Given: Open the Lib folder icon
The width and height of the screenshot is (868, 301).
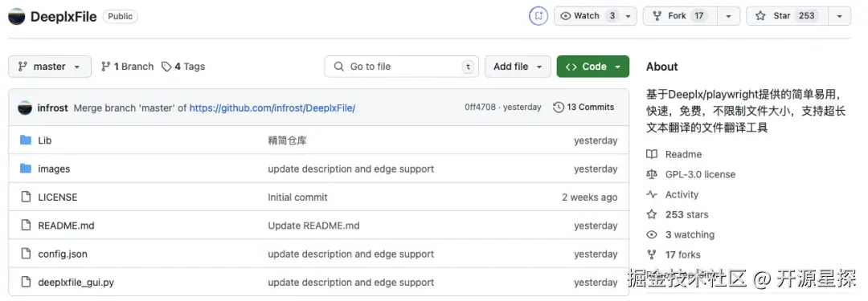Looking at the screenshot, I should click(x=26, y=140).
